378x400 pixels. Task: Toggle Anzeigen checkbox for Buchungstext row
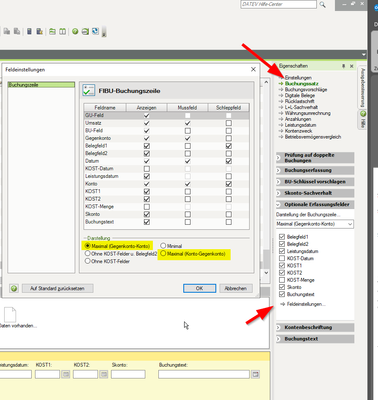tap(146, 222)
